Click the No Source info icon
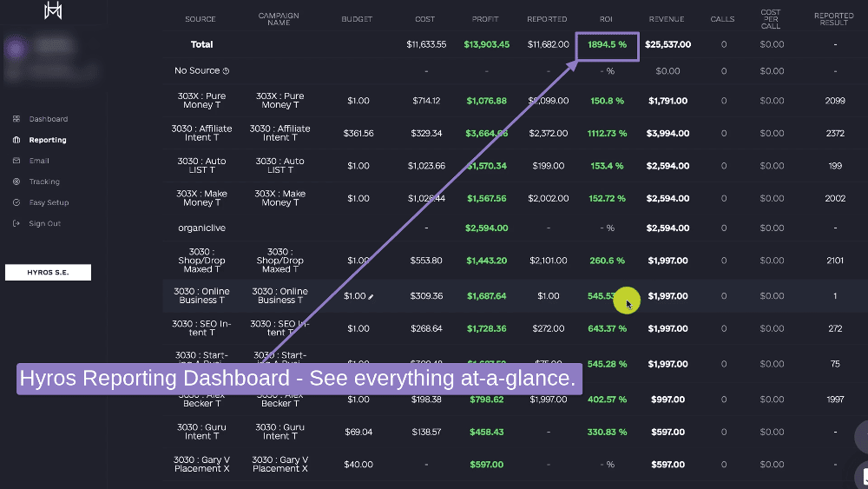Screen dimensions: 868x489 tap(226, 71)
